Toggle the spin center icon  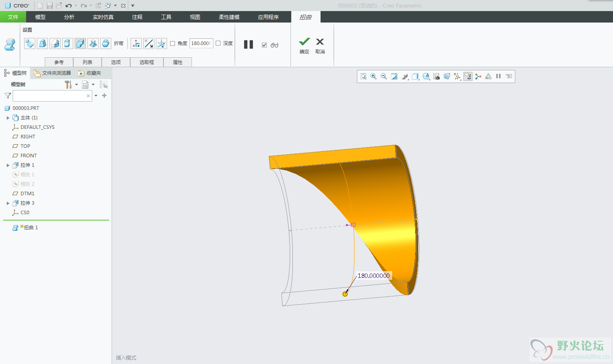[478, 76]
